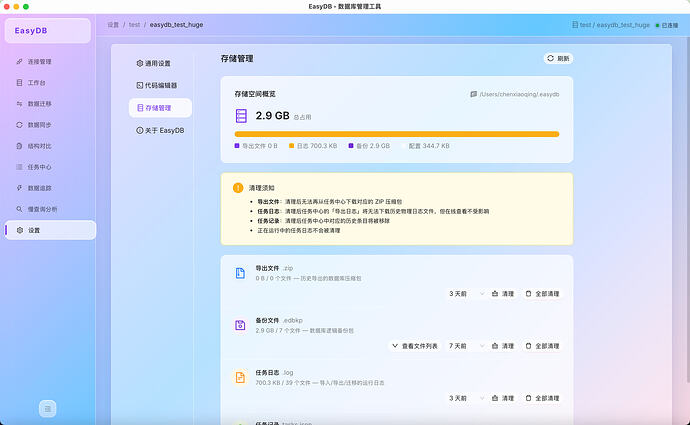Click 全部清理 for 导出文件 row

[x=542, y=293]
